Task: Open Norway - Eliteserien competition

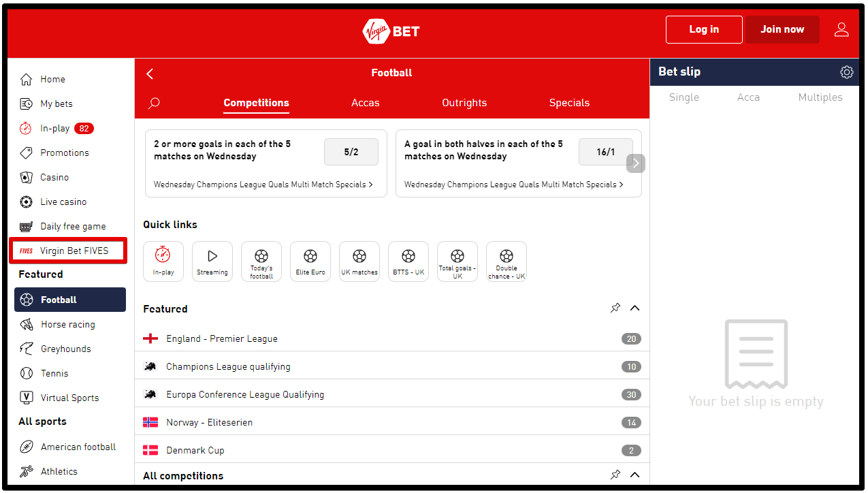Action: (392, 422)
